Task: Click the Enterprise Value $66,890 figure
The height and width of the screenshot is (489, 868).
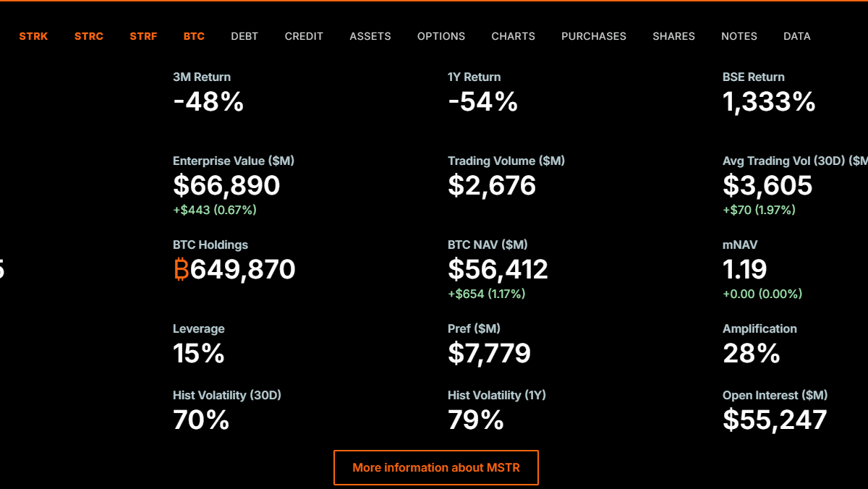Action: (226, 186)
